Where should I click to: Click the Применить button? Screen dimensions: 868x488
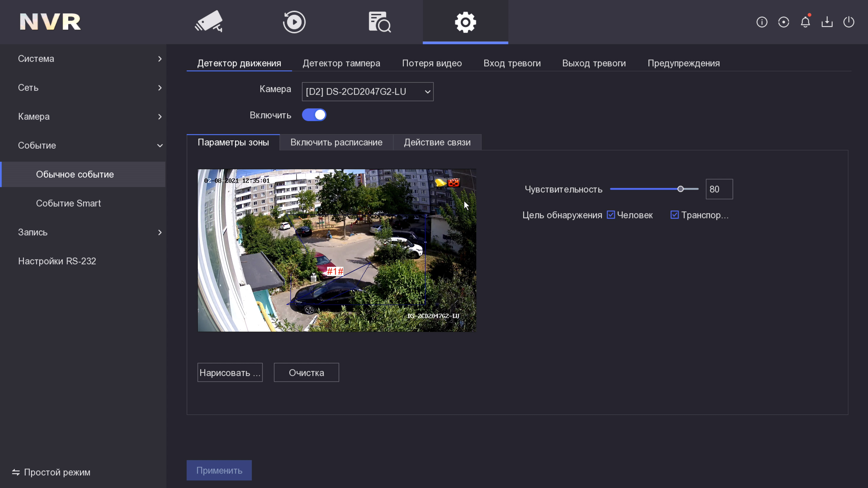coord(219,470)
